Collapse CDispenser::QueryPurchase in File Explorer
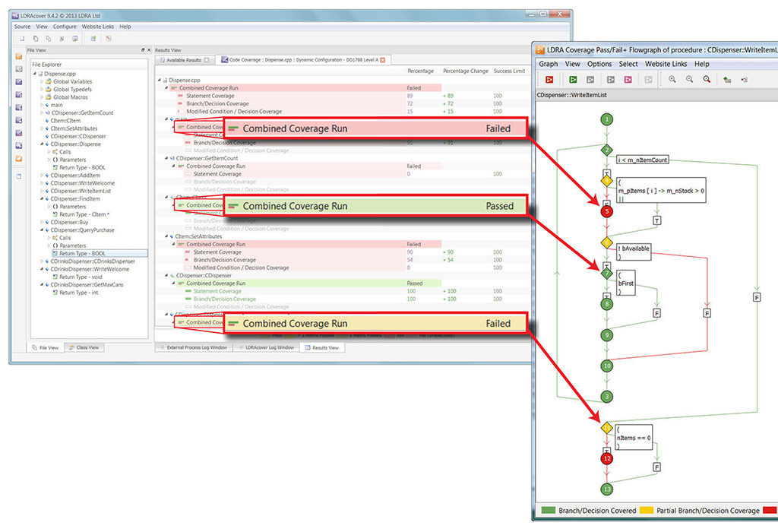Viewport: 778px width, 532px height. pos(42,230)
